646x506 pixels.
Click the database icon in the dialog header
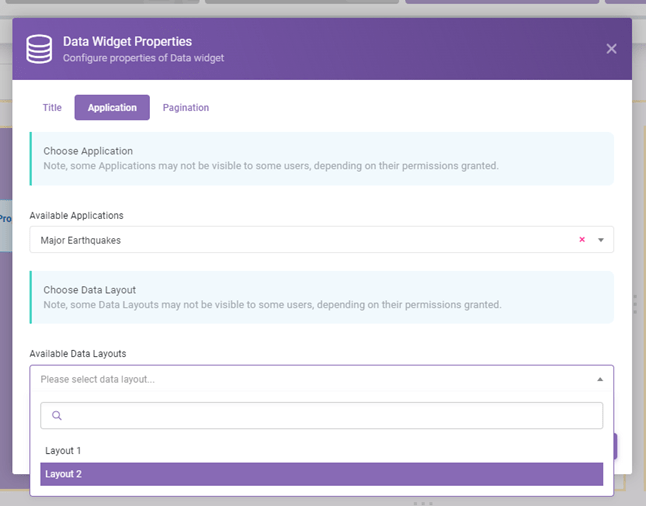click(39, 49)
